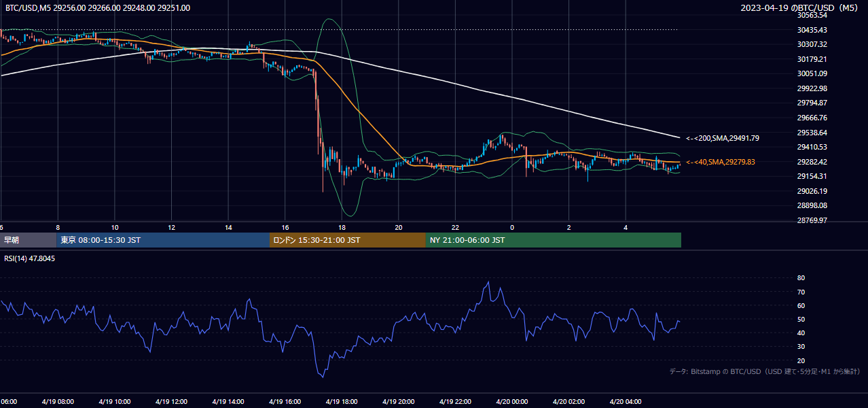Click price axis value 28898.08
This screenshot has width=868, height=408.
pos(812,205)
